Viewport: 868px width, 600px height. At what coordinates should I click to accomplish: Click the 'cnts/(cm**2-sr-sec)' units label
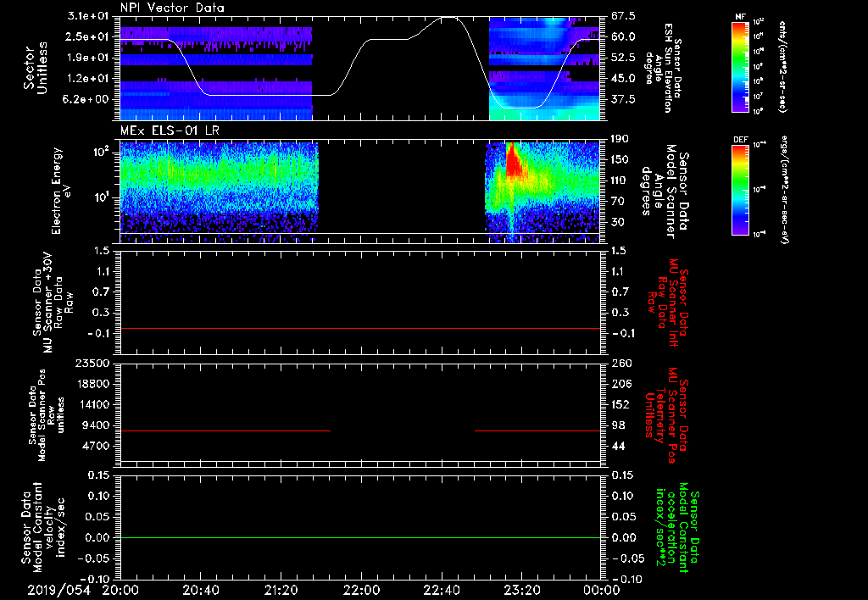pos(782,67)
